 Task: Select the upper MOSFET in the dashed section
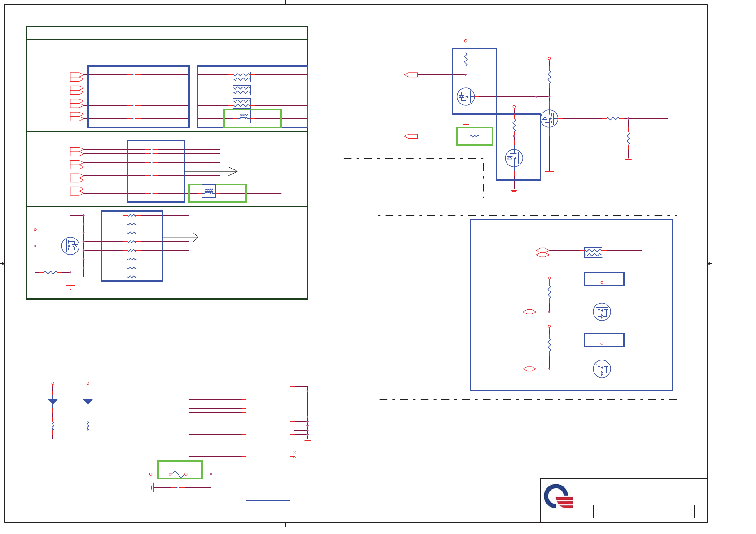pyautogui.click(x=602, y=312)
